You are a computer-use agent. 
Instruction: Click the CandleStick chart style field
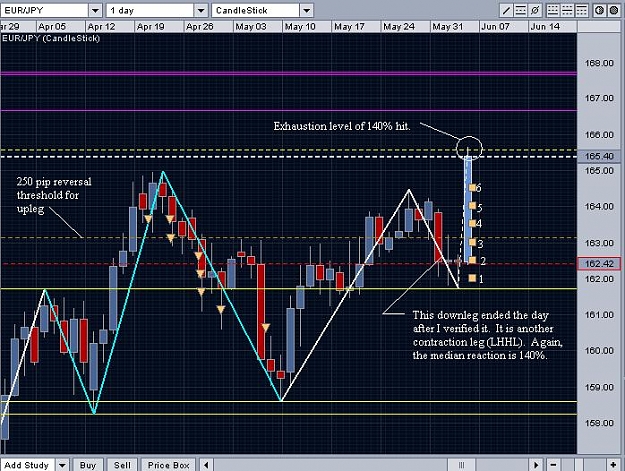point(256,10)
